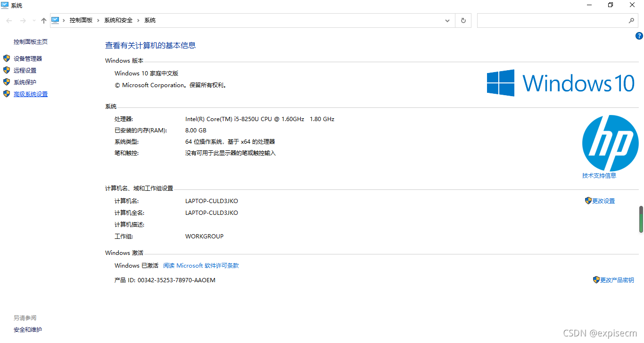Screen dimensions: 644x343
Task: Click the shield icon beside 远程设置
Action: 7,70
